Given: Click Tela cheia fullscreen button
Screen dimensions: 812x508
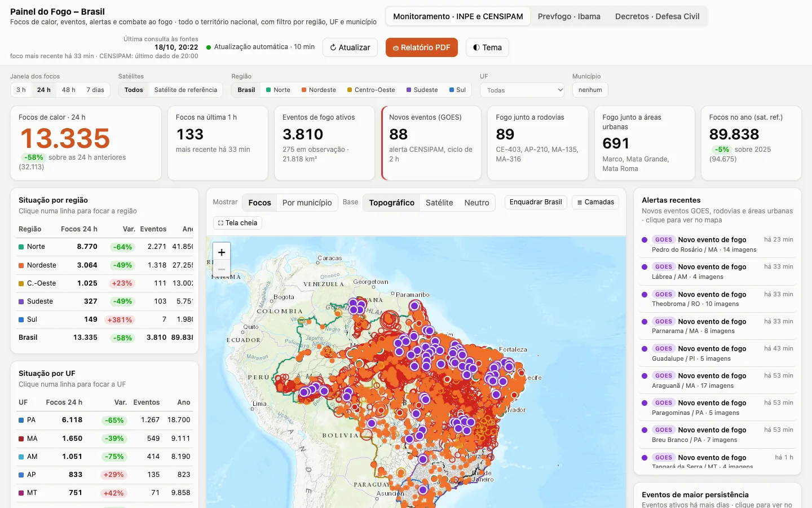Looking at the screenshot, I should pos(237,223).
